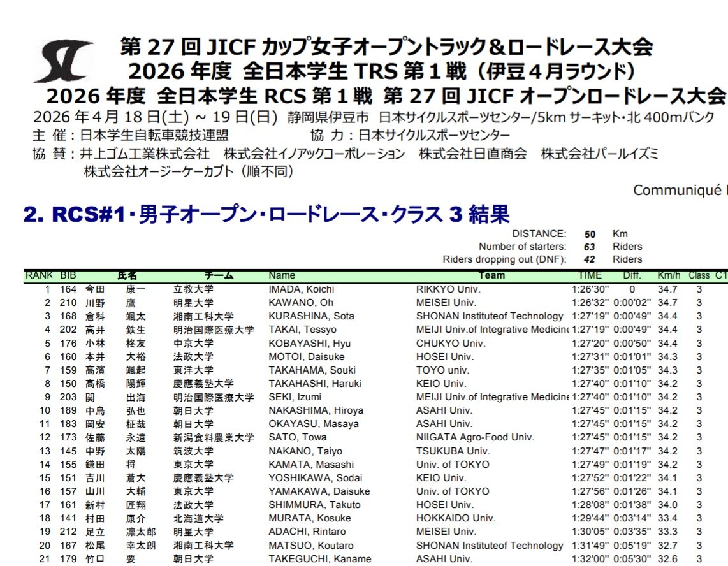Click the TIME column header
The width and height of the screenshot is (728, 566).
tap(590, 275)
